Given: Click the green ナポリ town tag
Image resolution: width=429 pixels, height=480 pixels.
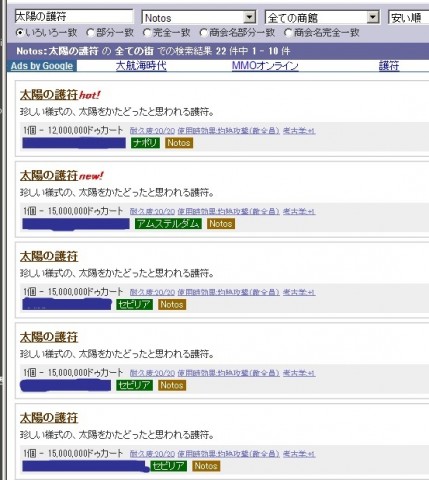Looking at the screenshot, I should pyautogui.click(x=145, y=143).
